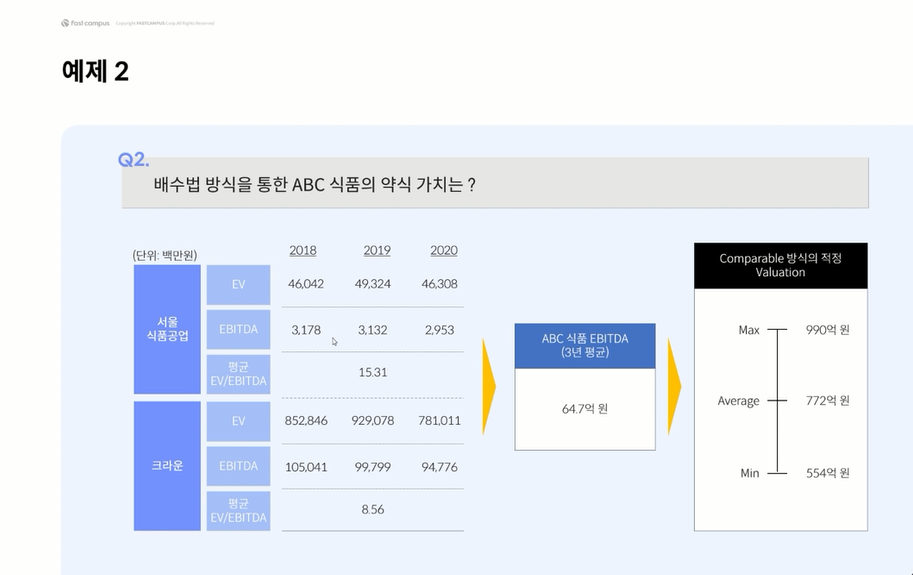
Task: Click the EV label for 크라운
Action: tap(238, 421)
